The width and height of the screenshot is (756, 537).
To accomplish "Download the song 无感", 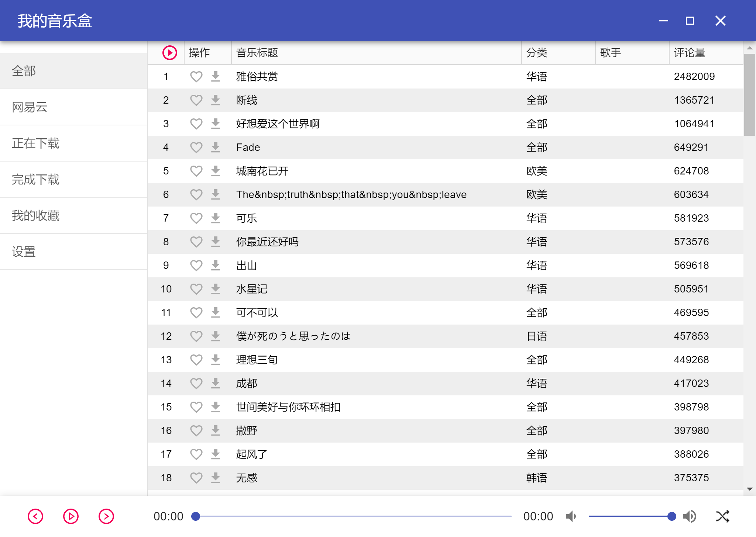I will pos(216,478).
